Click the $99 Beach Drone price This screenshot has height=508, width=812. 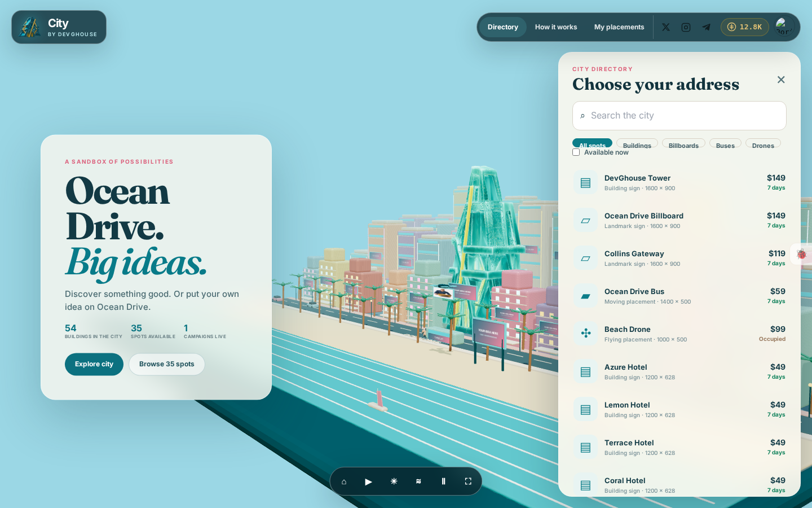click(x=778, y=329)
